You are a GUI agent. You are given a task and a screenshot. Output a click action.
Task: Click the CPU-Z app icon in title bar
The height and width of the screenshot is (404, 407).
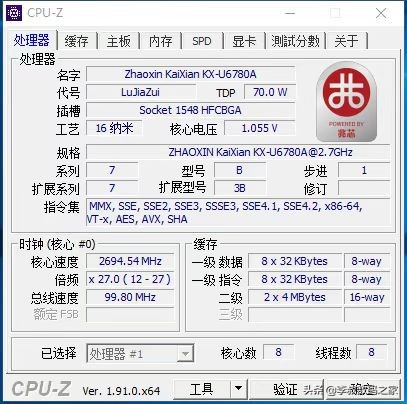14,13
